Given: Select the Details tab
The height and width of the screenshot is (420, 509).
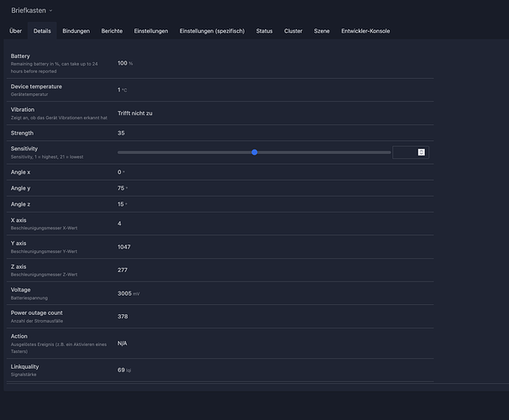Looking at the screenshot, I should [x=42, y=31].
